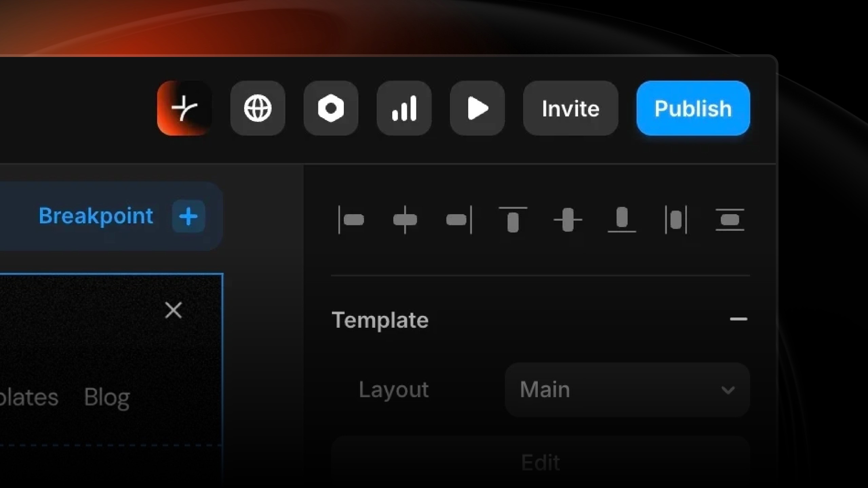Add a new Breakpoint with plus icon

click(189, 216)
